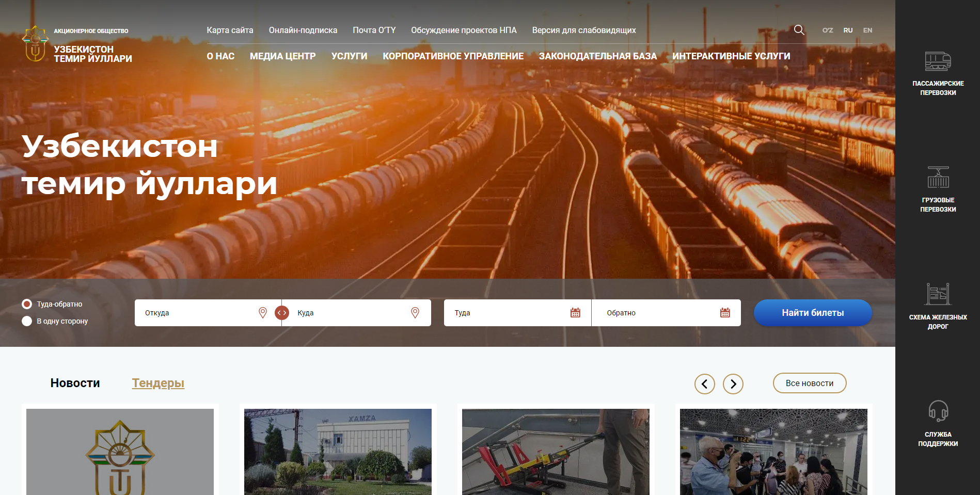Open the МЕДИА ЦЕНТР menu
Image resolution: width=980 pixels, height=495 pixels.
(282, 56)
